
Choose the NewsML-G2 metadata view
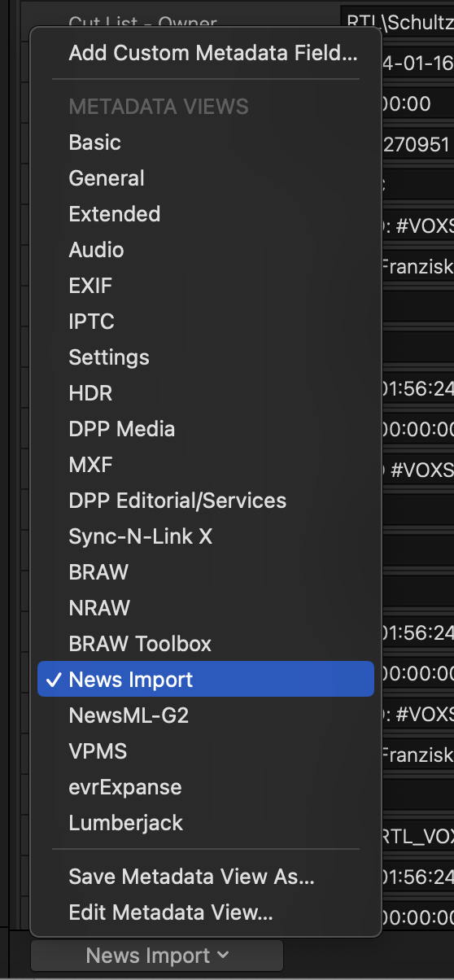(206, 715)
